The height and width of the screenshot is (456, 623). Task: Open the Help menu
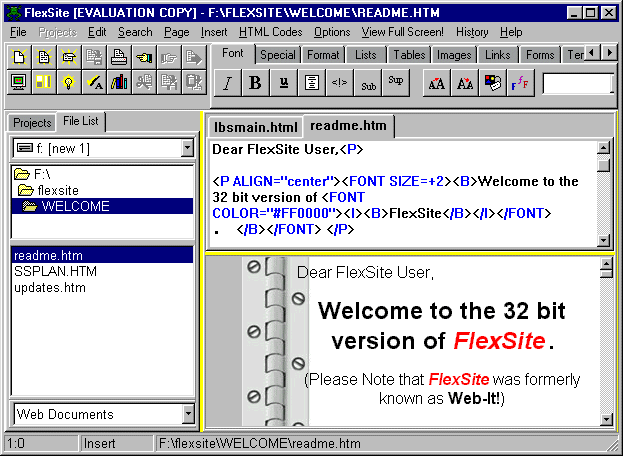(511, 32)
